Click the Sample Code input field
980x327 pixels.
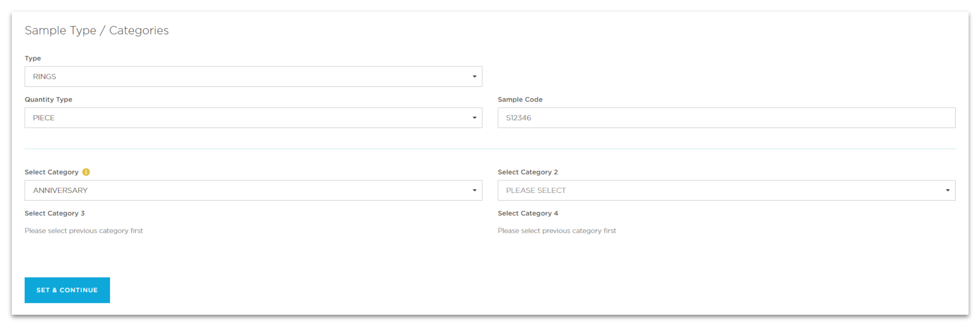point(726,118)
